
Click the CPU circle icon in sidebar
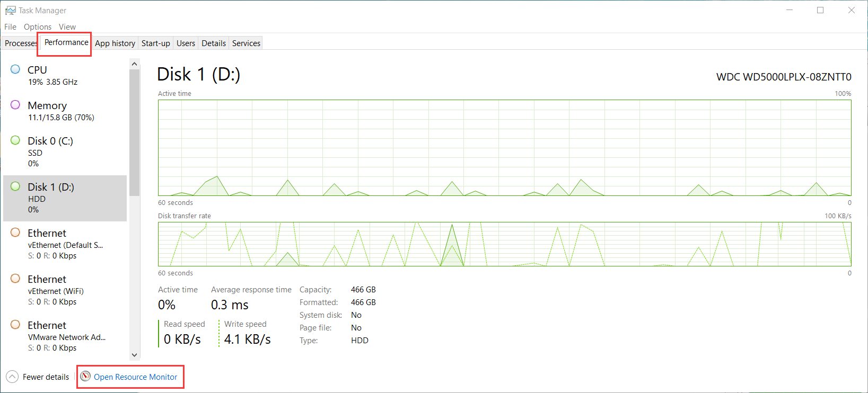[15, 69]
